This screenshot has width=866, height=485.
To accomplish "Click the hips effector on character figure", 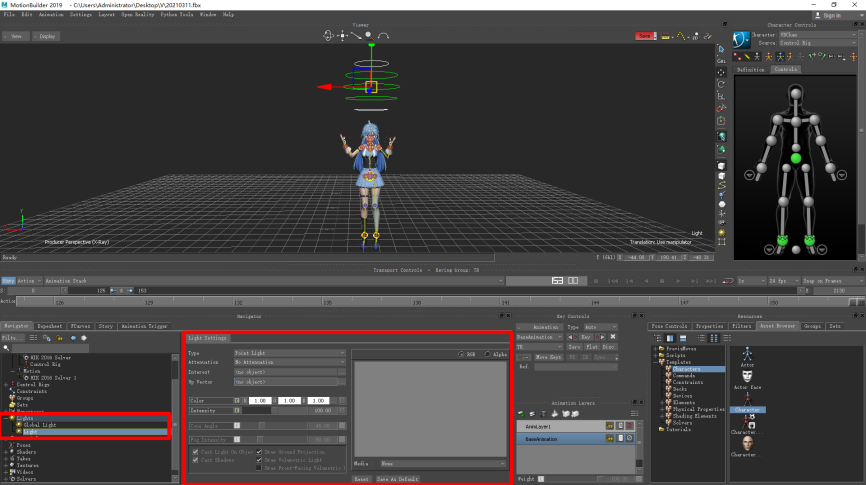I will coord(796,158).
